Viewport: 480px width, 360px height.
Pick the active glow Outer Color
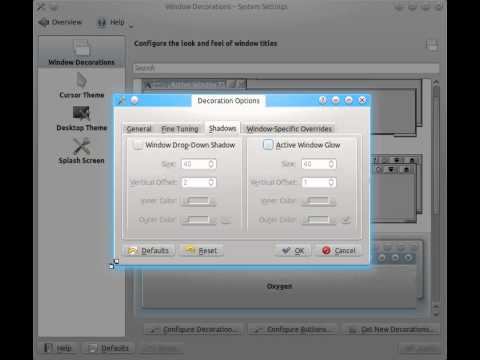click(x=318, y=220)
